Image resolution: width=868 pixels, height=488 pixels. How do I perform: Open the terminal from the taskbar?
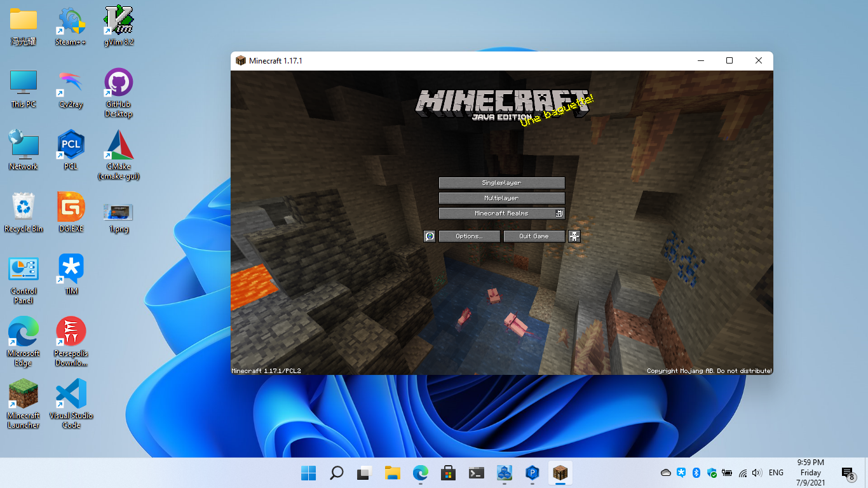tap(476, 473)
